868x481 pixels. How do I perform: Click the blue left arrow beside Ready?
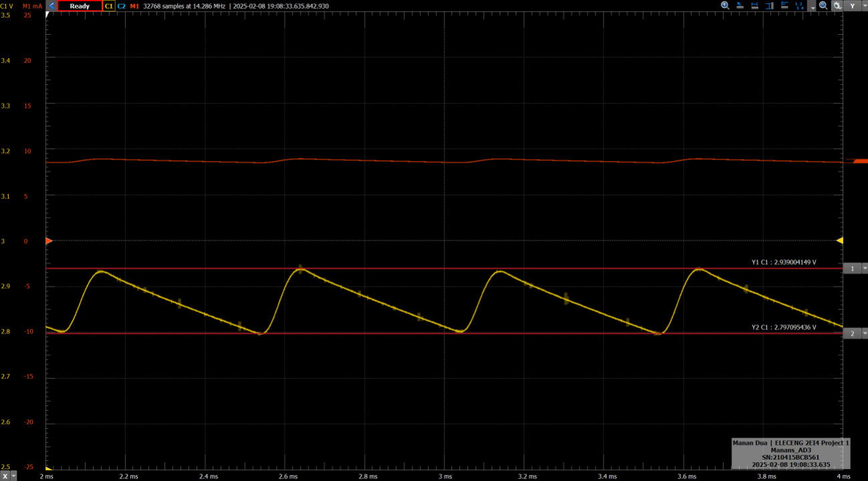tap(51, 5)
